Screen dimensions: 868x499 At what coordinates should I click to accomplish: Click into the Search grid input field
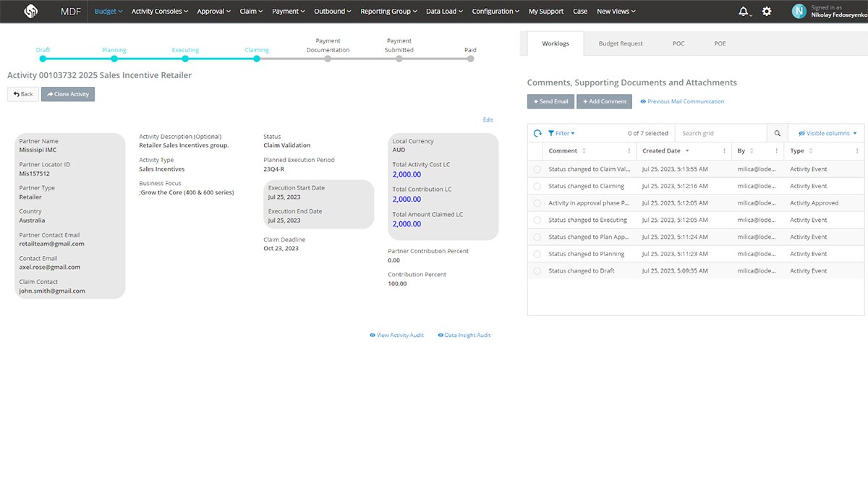click(x=720, y=133)
